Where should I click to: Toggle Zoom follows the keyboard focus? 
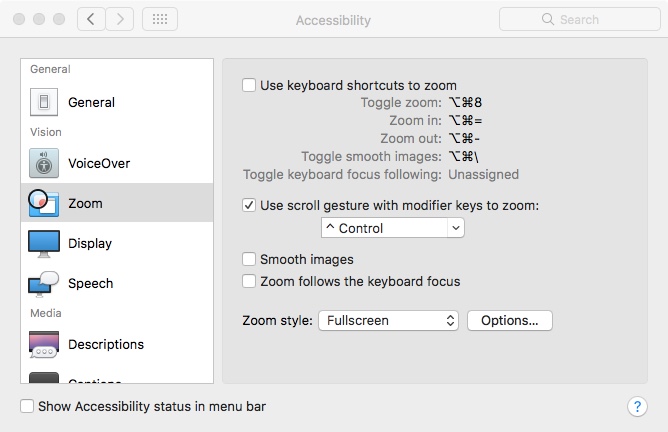(249, 281)
